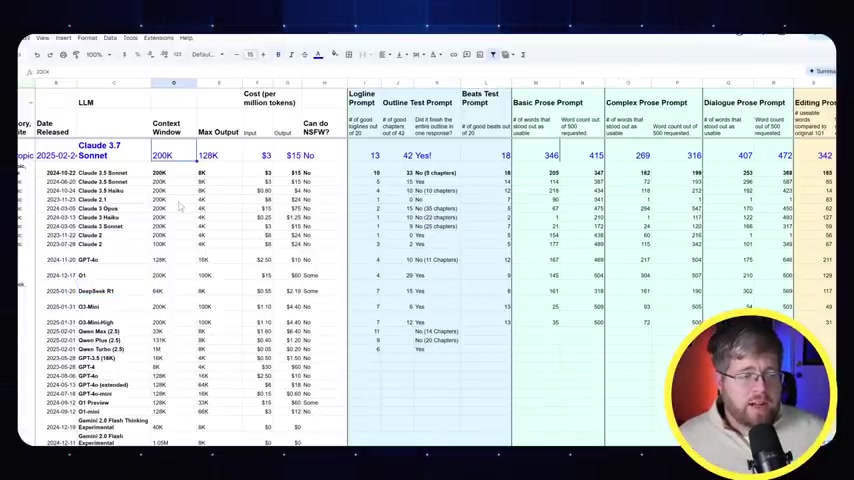Open the text rotation dropdown
The image size is (854, 480).
(x=436, y=55)
